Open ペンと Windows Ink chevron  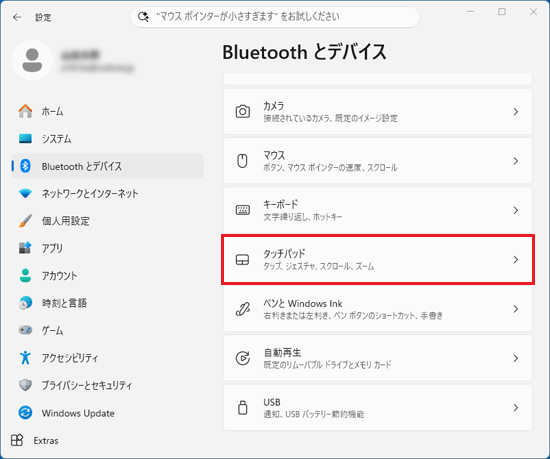[x=516, y=309]
